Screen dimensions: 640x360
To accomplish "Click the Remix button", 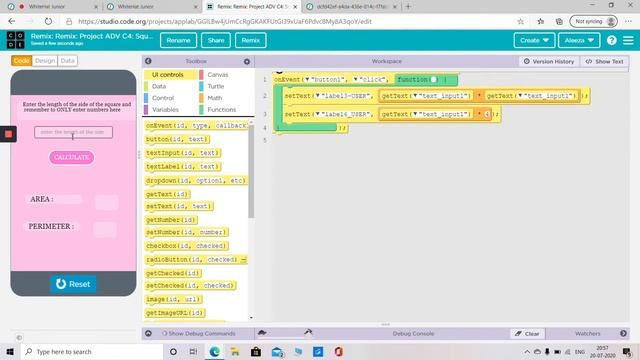I will click(x=251, y=40).
